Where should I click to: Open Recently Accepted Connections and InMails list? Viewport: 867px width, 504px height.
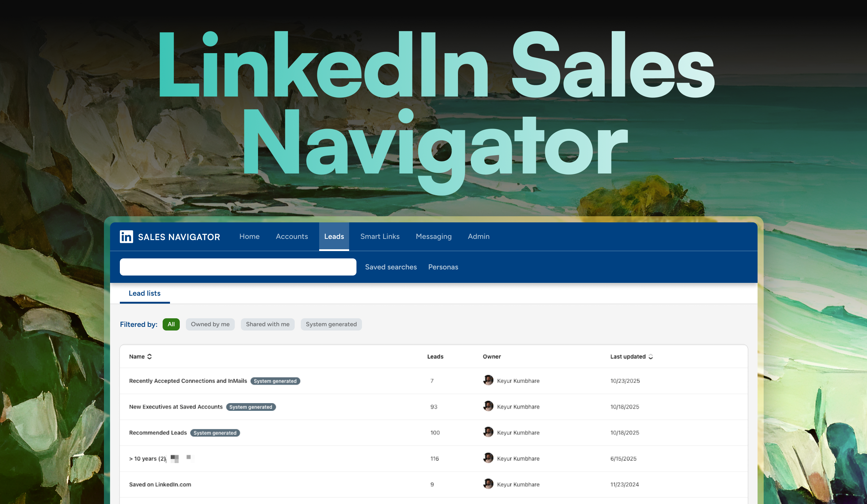[188, 381]
